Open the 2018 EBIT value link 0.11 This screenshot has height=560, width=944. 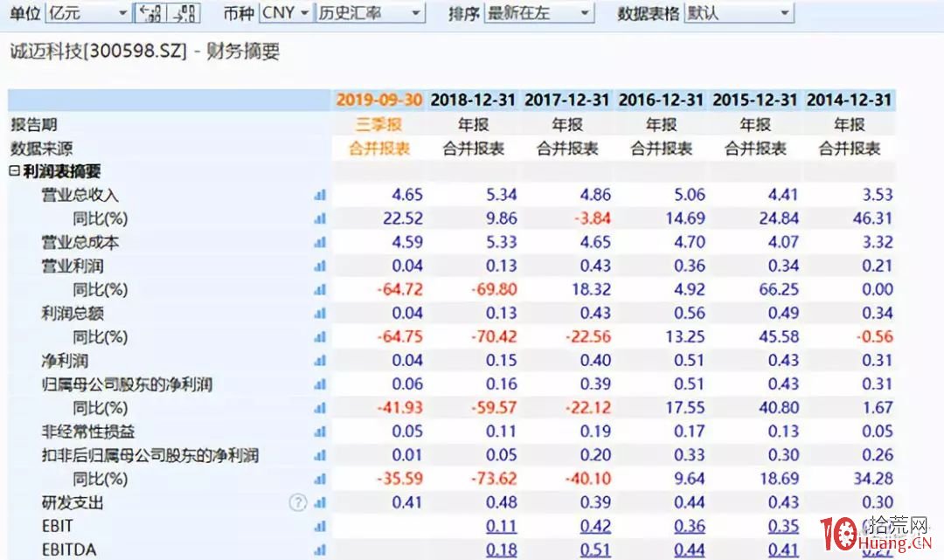coord(502,526)
